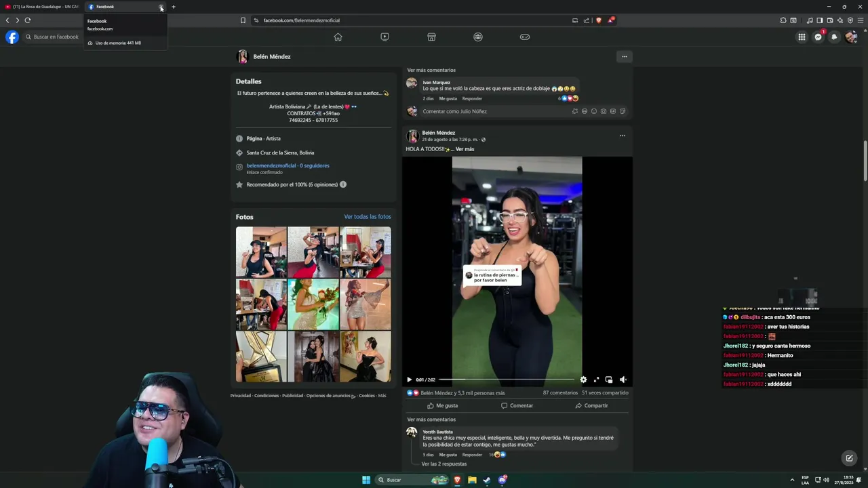Toggle browser sidebar panel
The width and height of the screenshot is (868, 488).
point(819,20)
